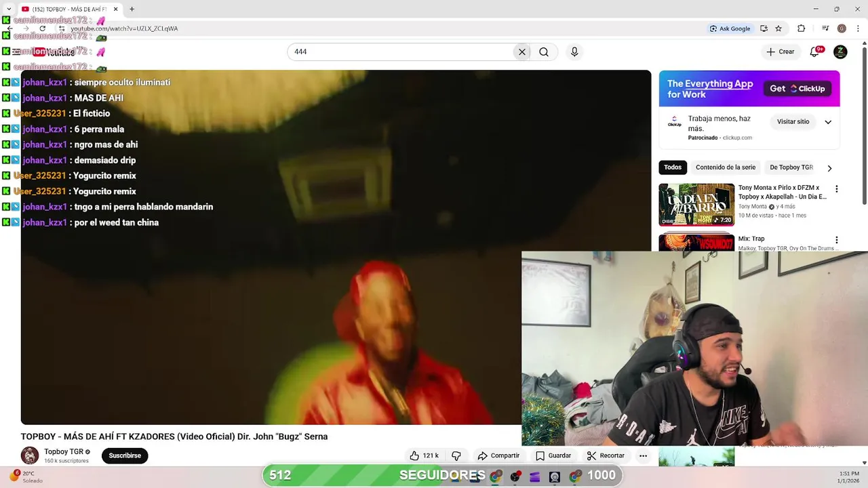Expand the ClickUp ad options chevron
Viewport: 868px width, 488px height.
tap(828, 122)
